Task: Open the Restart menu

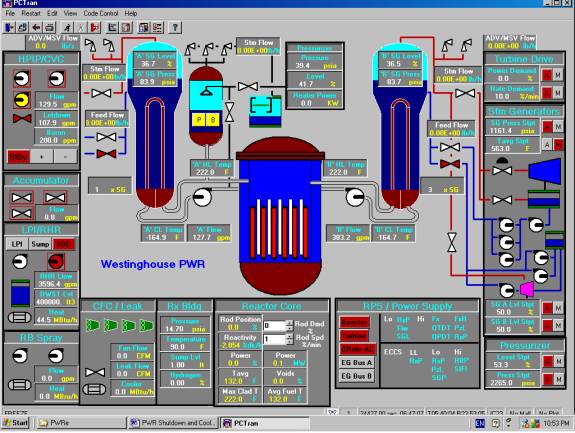Action: tap(31, 14)
